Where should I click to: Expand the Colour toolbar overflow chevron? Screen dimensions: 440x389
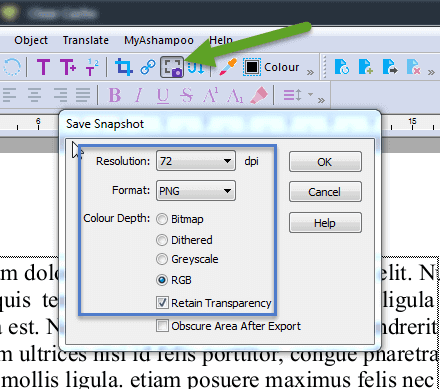coord(310,72)
